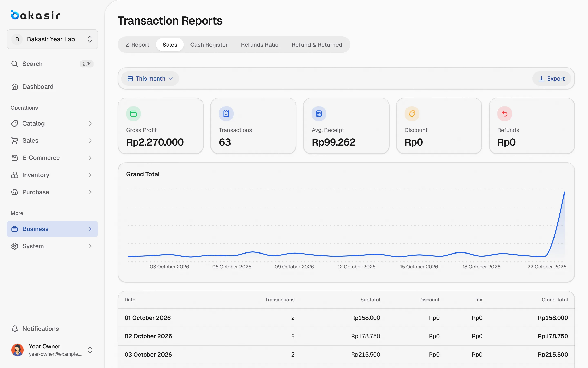
Task: Click the Business briefcase icon
Action: pyautogui.click(x=14, y=229)
